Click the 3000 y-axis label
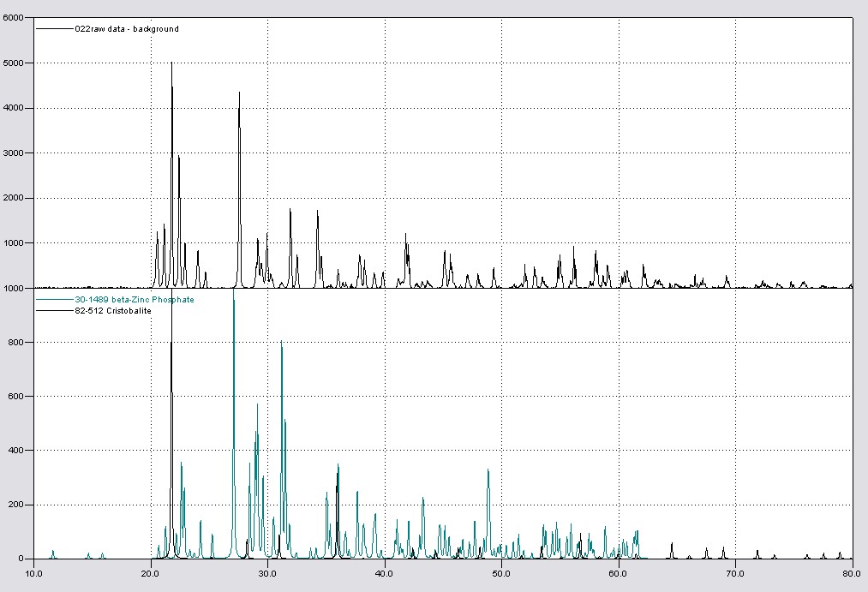 14,153
